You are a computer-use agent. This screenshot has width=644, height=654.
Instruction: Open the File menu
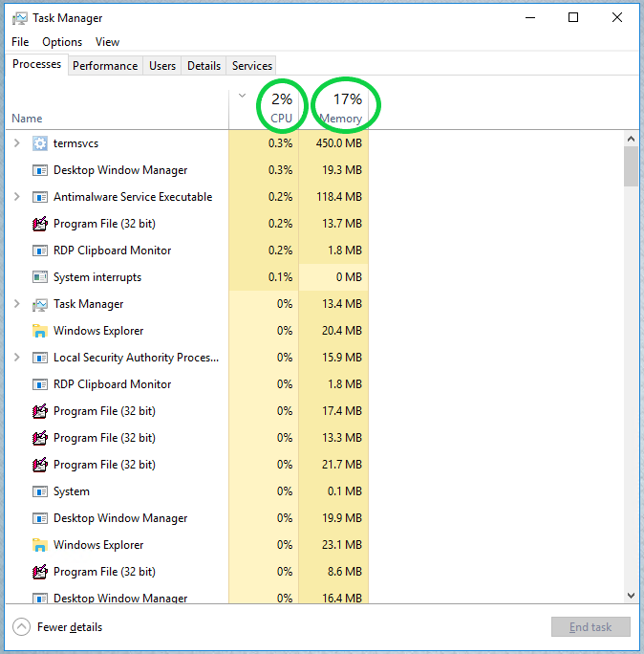pyautogui.click(x=20, y=42)
